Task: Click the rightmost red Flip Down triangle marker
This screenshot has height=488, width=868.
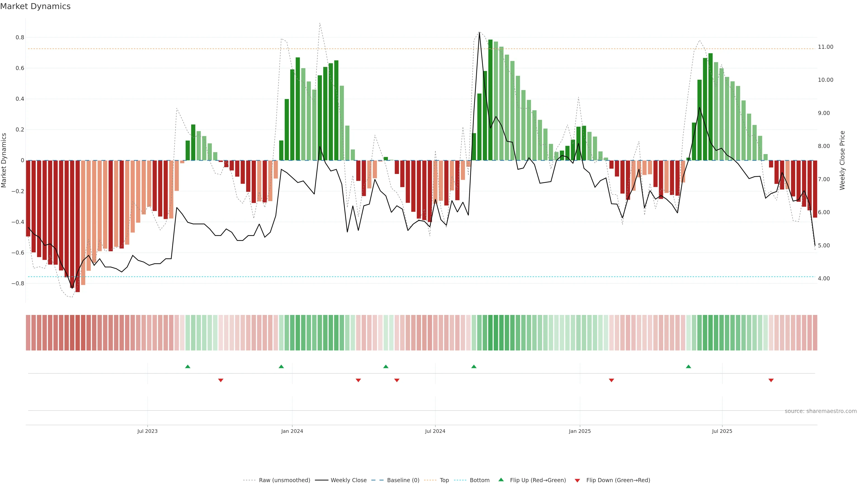Action: 771,380
